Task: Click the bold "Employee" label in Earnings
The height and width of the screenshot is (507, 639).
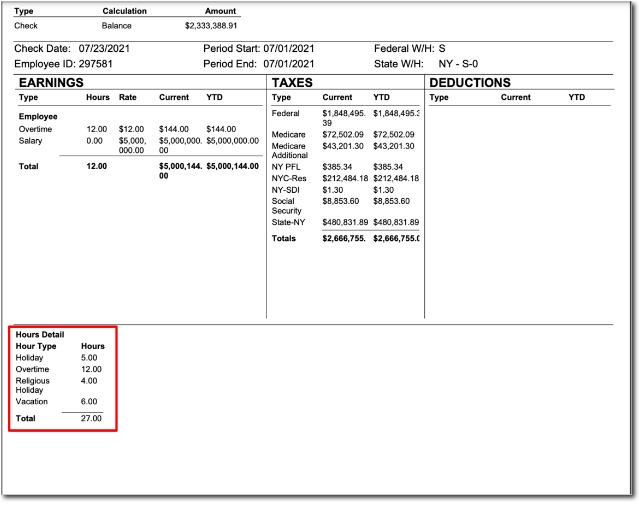Action: [38, 117]
